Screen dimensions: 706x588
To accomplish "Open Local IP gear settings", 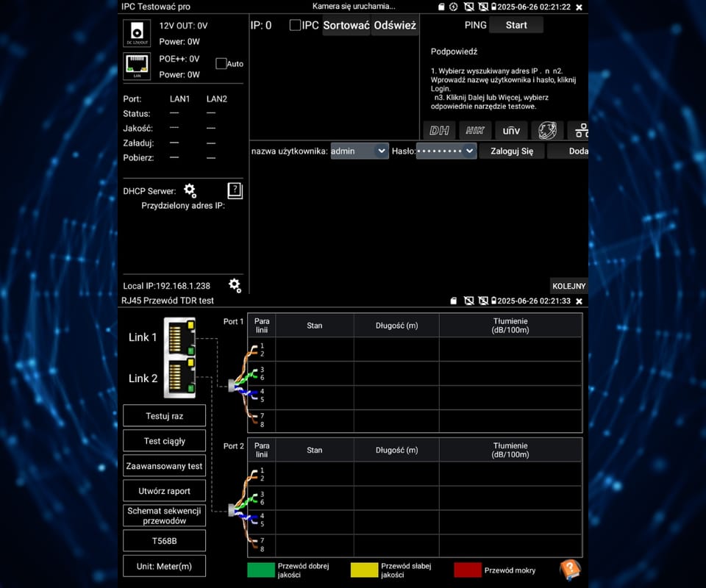I will click(x=235, y=285).
